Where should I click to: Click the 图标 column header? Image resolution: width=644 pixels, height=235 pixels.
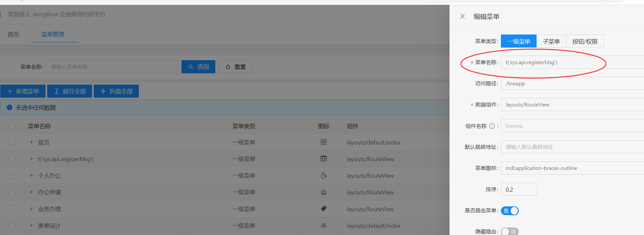[x=324, y=126]
